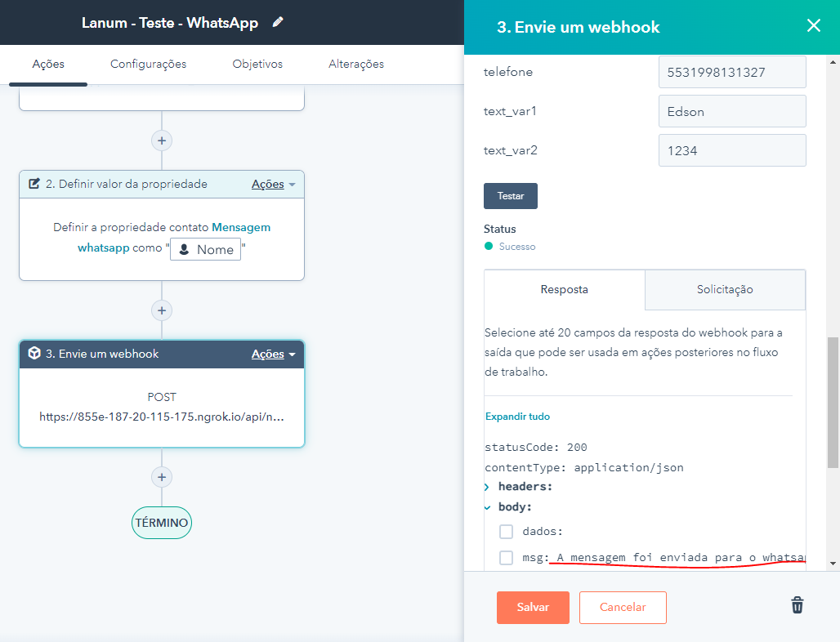Open Ações dropdown of webhook step 3
840x642 pixels.
(273, 354)
